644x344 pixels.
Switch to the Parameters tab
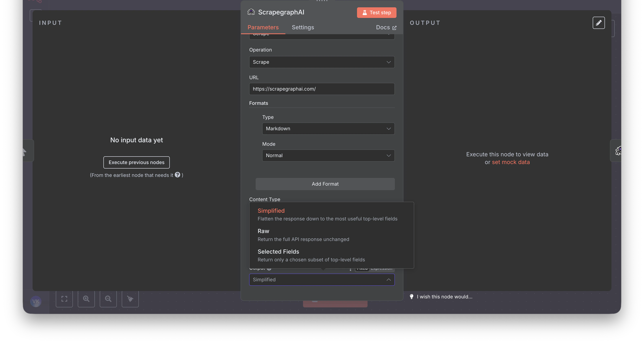(x=263, y=27)
